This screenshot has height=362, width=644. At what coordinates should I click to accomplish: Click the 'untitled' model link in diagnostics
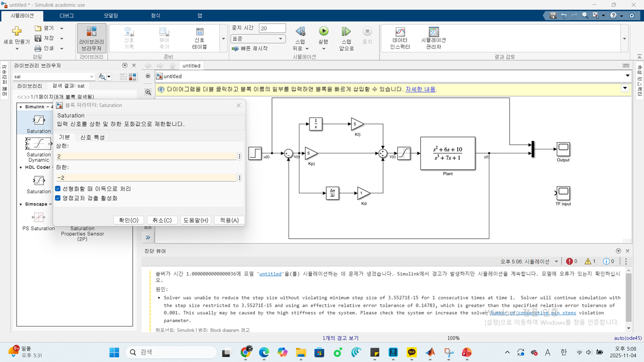tap(270, 274)
